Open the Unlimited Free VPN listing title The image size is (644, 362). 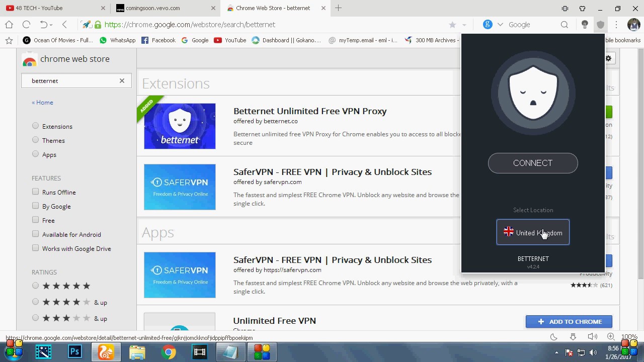pos(275,321)
